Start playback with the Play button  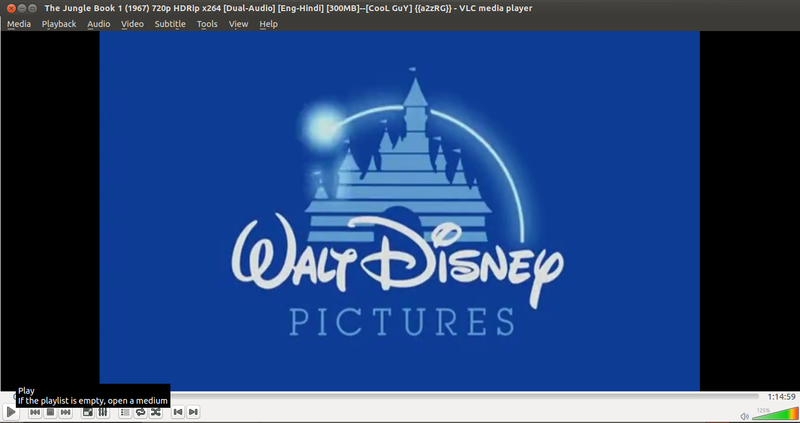click(11, 412)
